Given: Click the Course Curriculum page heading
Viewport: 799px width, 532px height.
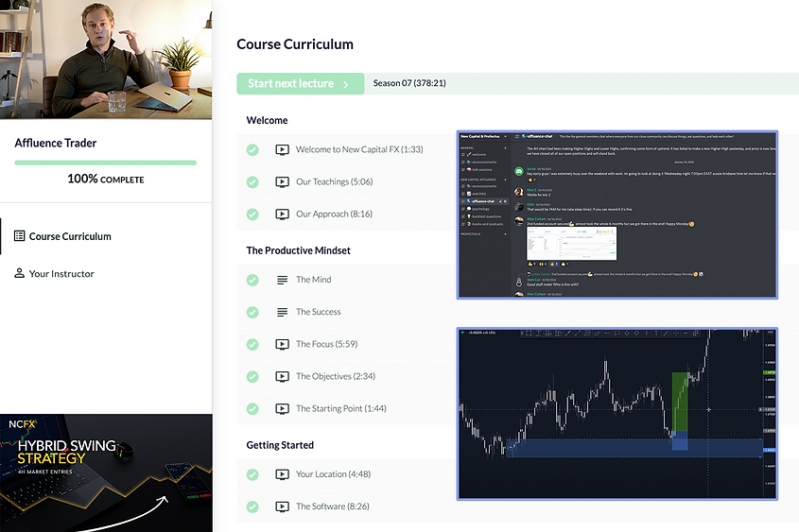Looking at the screenshot, I should (x=295, y=44).
